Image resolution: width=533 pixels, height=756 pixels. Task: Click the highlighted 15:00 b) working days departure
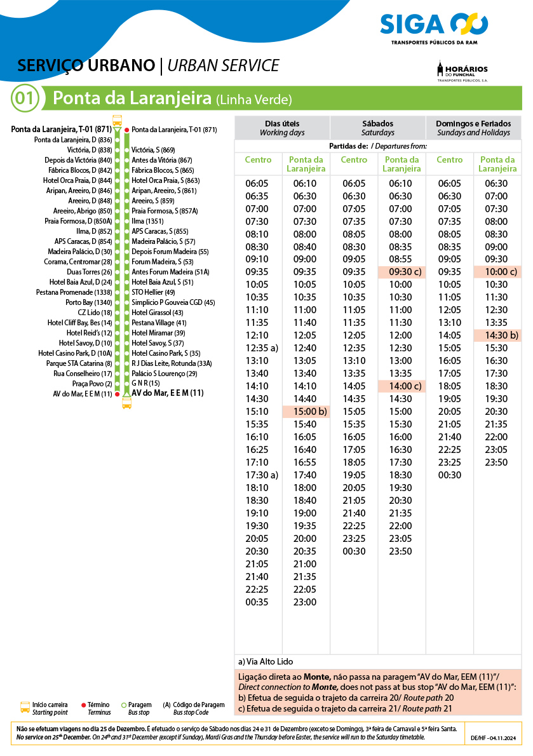point(305,412)
